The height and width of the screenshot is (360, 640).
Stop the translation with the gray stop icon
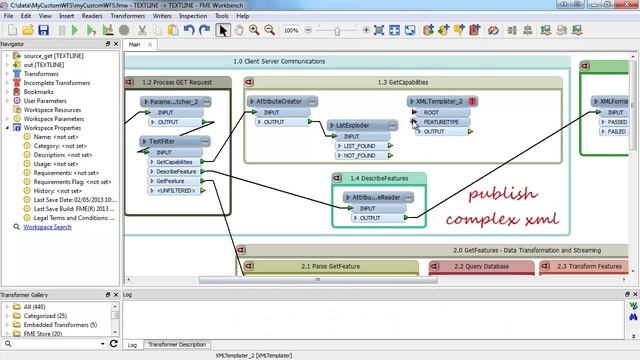124,30
